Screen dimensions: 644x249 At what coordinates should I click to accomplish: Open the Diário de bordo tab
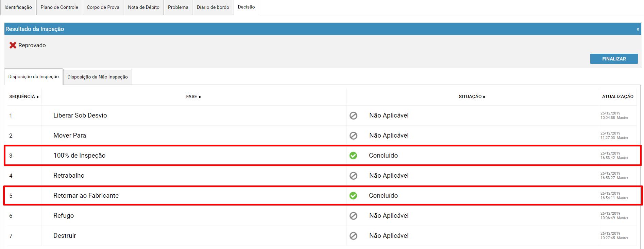pos(213,7)
